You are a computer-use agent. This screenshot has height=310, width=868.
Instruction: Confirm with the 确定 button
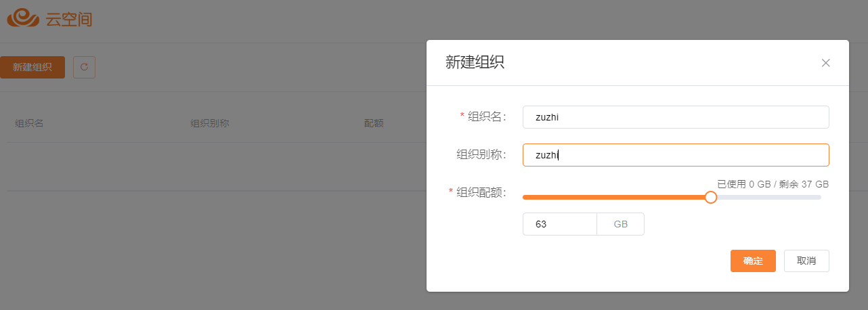coord(753,261)
